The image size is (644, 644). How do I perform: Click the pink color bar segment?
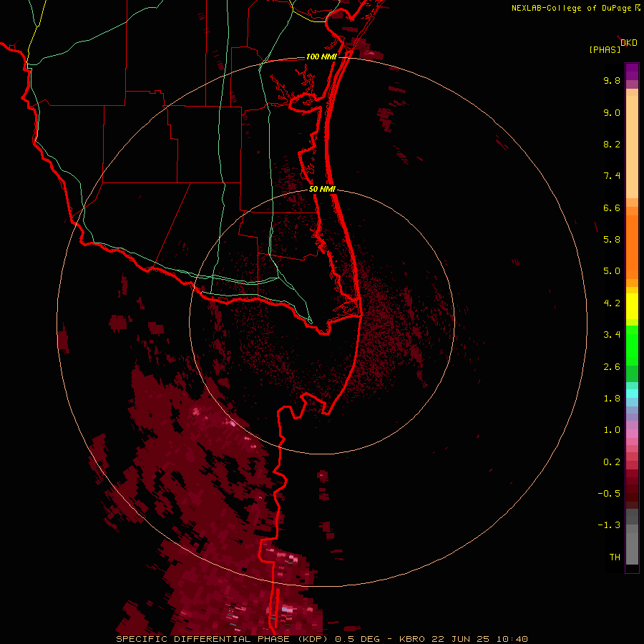point(632,434)
